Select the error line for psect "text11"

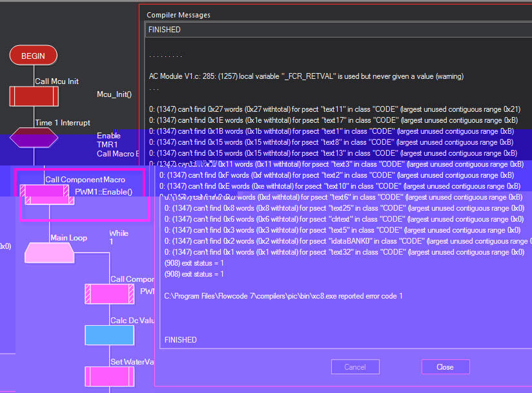(x=334, y=109)
